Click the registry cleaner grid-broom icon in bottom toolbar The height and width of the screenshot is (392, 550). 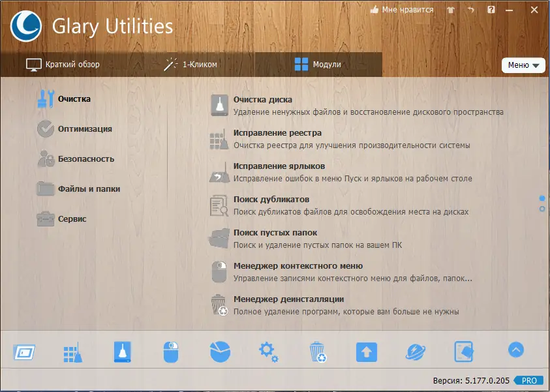[x=73, y=352]
